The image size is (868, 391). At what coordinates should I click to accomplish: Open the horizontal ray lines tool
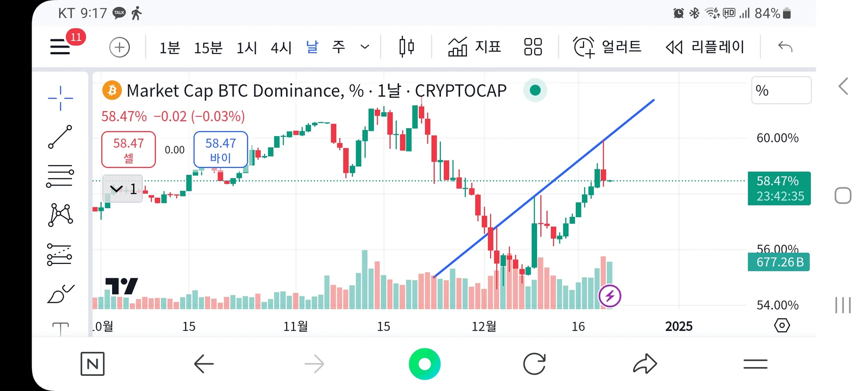point(60,176)
